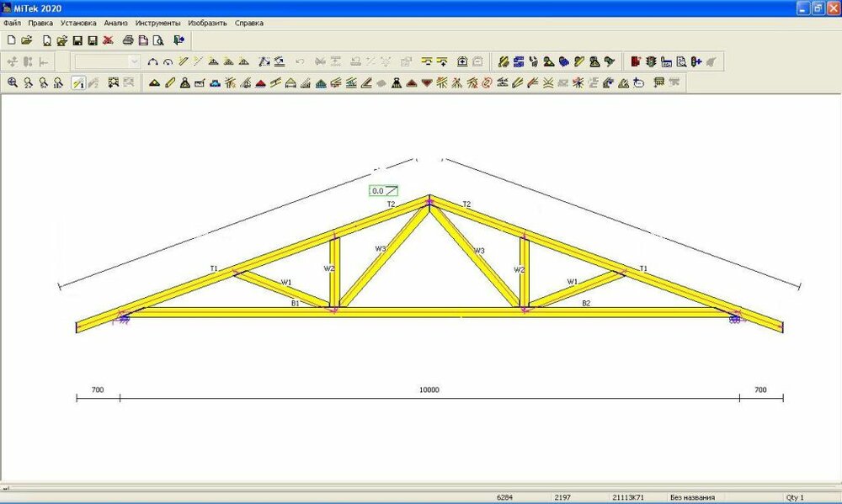Image resolution: width=842 pixels, height=504 pixels.
Task: Toggle the green 0.0 slope indicator box
Action: (384, 191)
